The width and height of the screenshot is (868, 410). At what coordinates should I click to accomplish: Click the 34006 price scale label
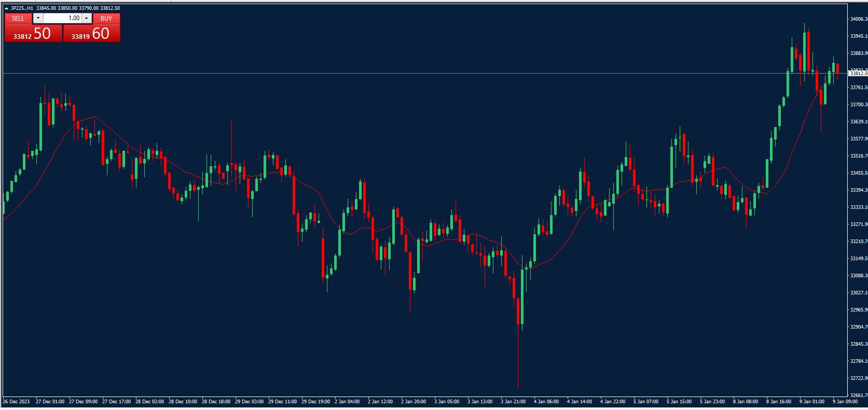click(859, 19)
